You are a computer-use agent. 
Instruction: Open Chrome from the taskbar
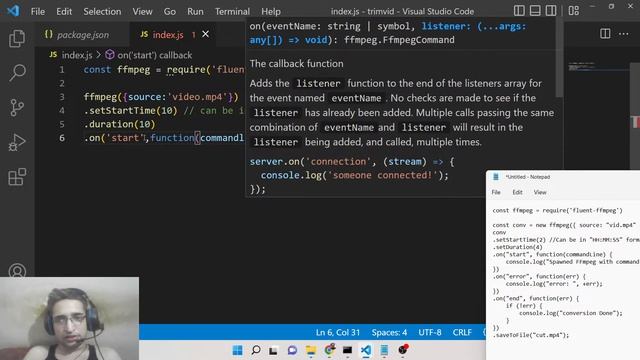click(329, 350)
